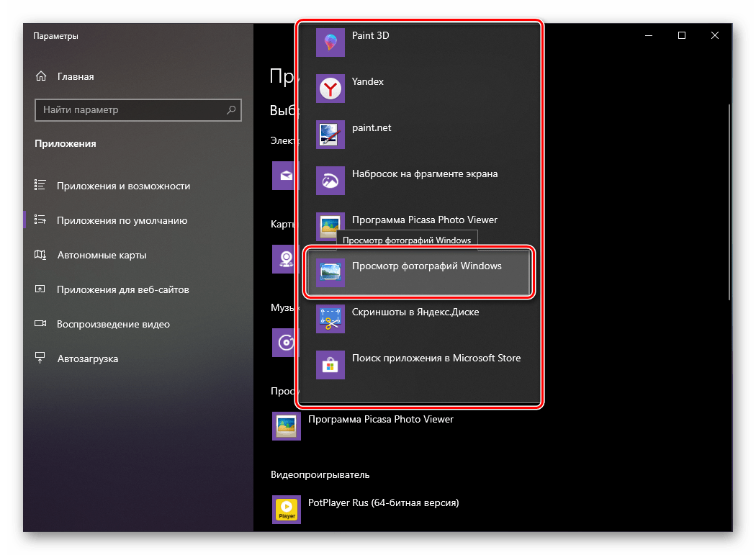The height and width of the screenshot is (555, 756).
Task: Select the Yandex browser icon
Action: click(x=330, y=89)
